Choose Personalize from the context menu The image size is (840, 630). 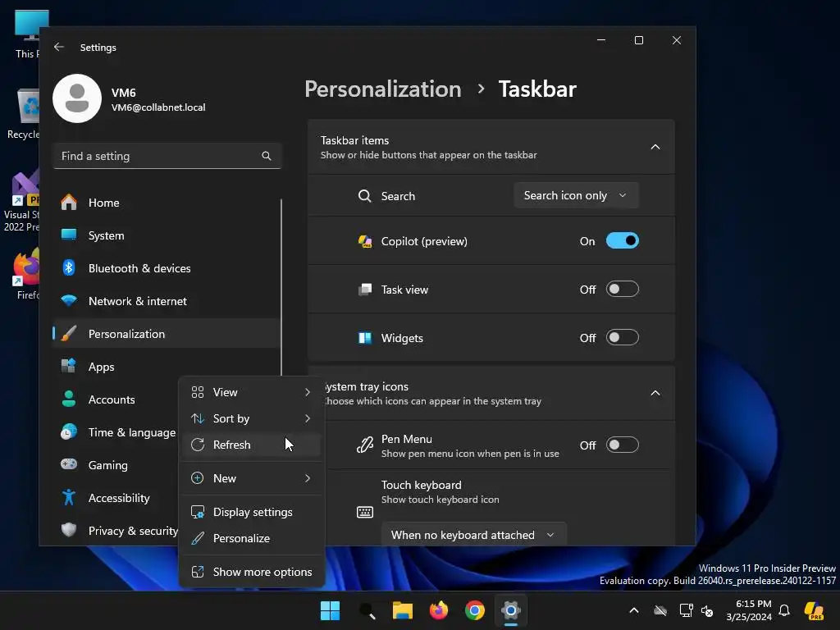251,538
